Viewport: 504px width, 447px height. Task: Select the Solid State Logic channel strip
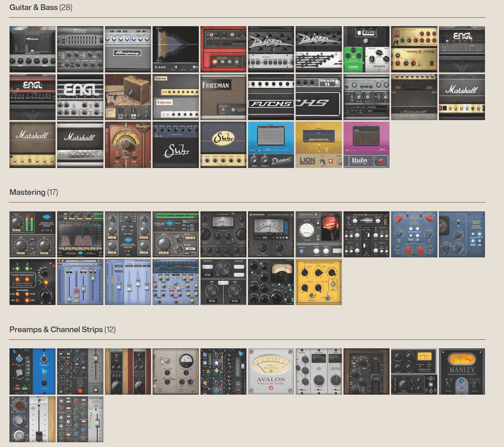[80, 419]
